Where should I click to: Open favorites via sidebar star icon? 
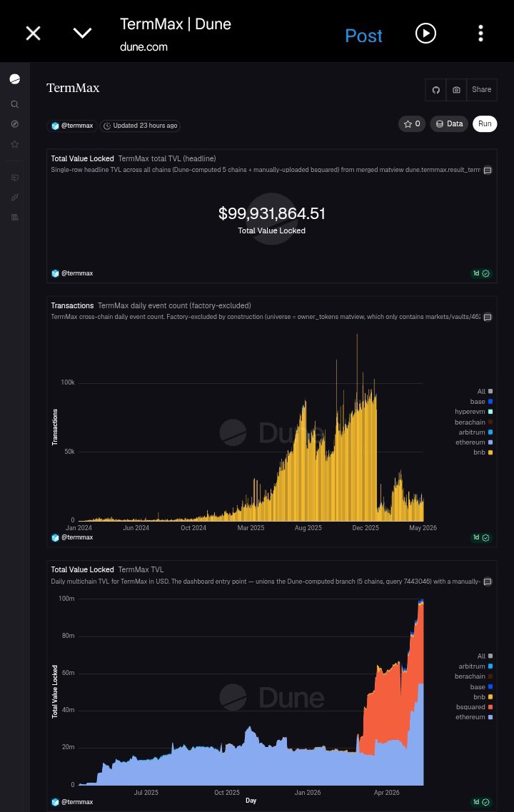(15, 144)
